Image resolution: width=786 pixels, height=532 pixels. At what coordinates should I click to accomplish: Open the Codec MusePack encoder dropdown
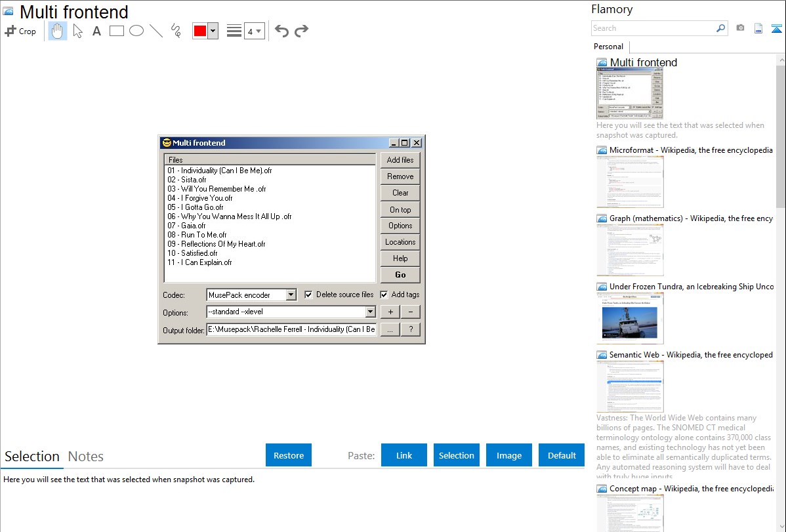291,295
